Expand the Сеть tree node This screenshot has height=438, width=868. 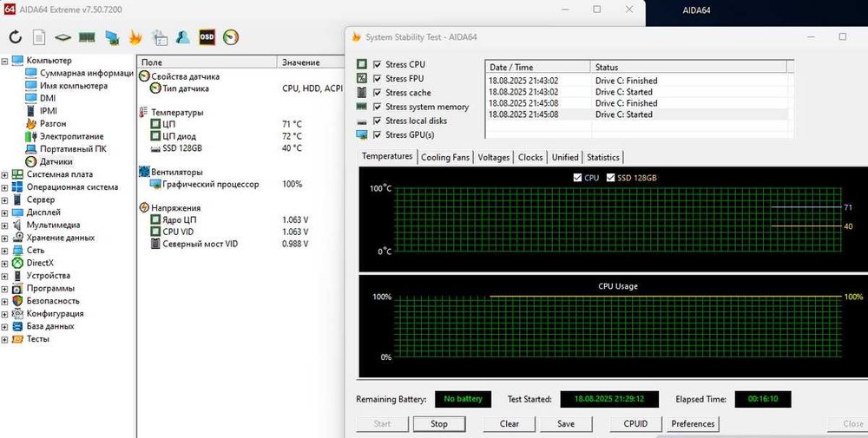coord(4,251)
